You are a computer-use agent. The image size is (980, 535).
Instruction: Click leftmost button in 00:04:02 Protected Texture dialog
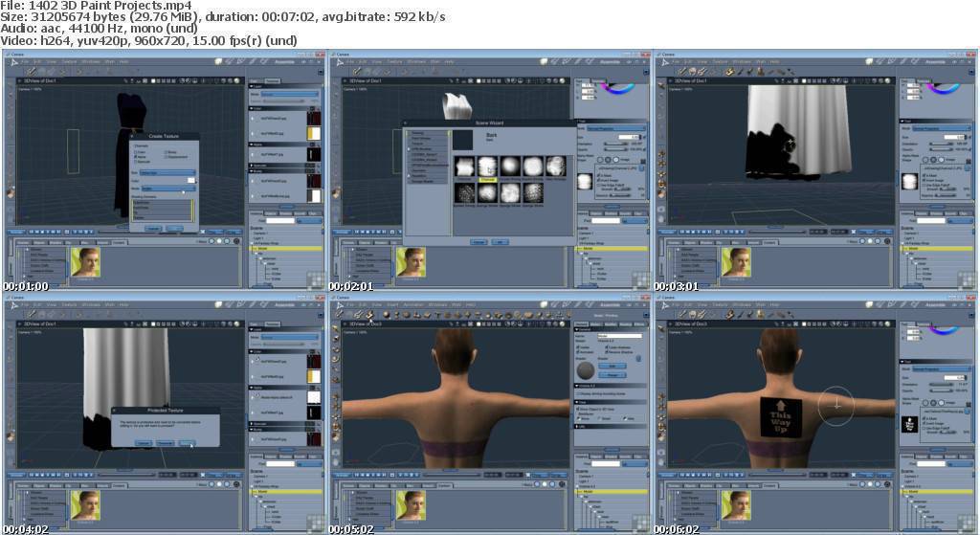tap(144, 442)
